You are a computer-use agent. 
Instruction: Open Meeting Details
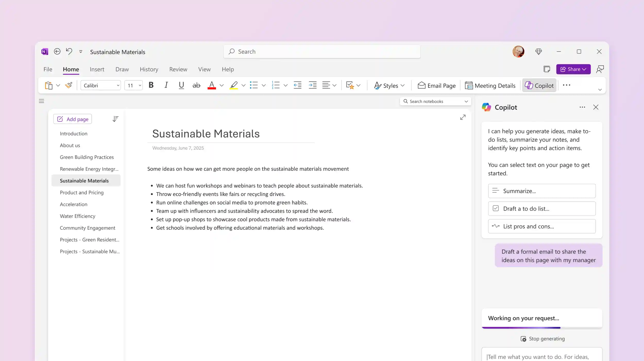click(490, 85)
